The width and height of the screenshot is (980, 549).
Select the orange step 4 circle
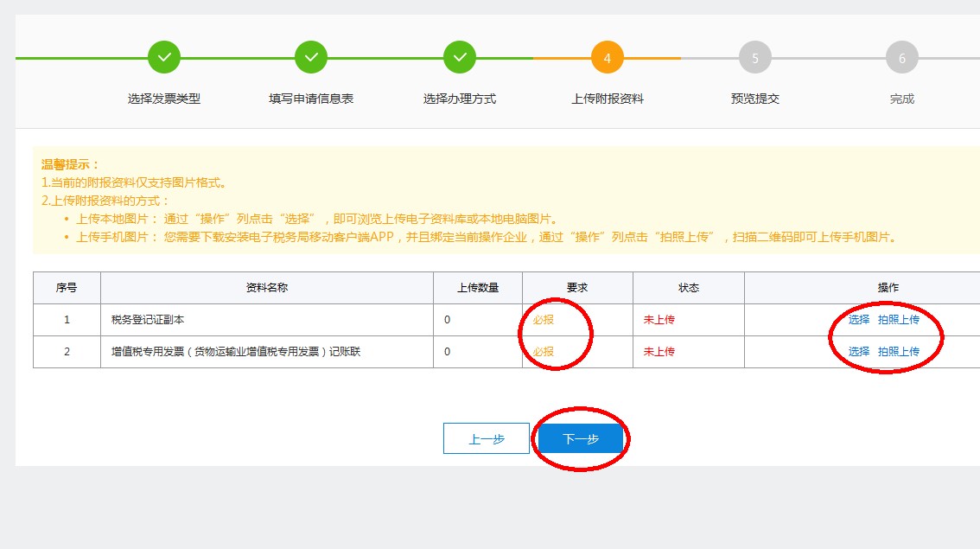(607, 57)
